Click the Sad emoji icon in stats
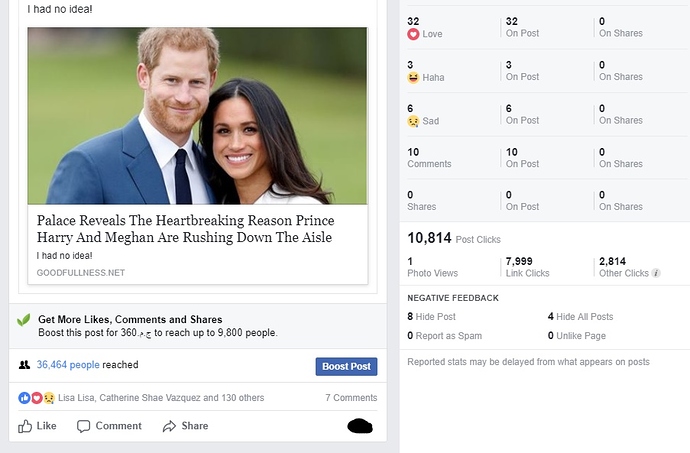690x453 pixels. coord(413,121)
